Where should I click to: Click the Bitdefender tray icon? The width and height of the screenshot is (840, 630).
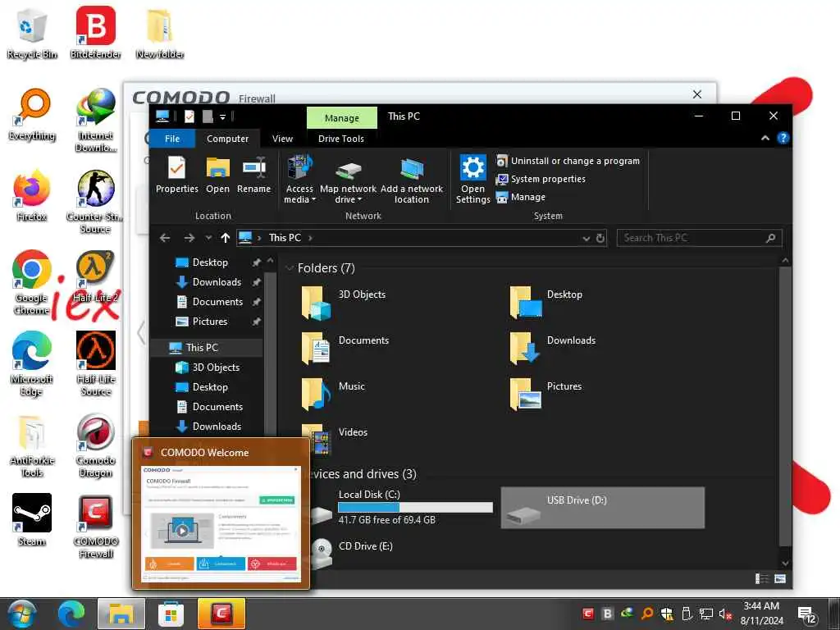pyautogui.click(x=607, y=614)
